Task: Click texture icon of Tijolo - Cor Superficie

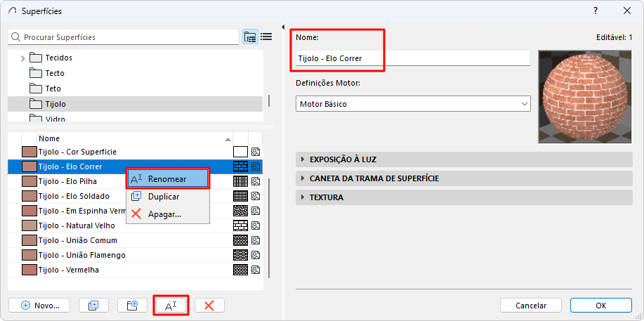Action: [256, 152]
